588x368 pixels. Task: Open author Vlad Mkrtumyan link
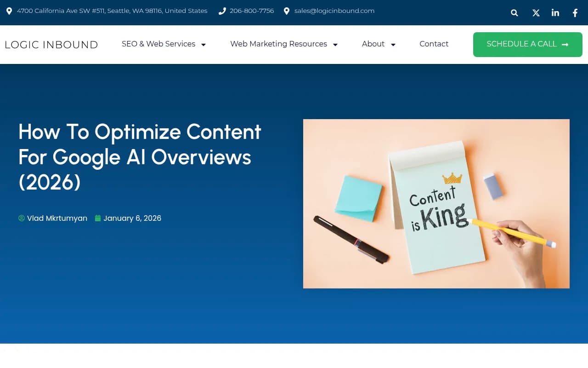(x=57, y=218)
